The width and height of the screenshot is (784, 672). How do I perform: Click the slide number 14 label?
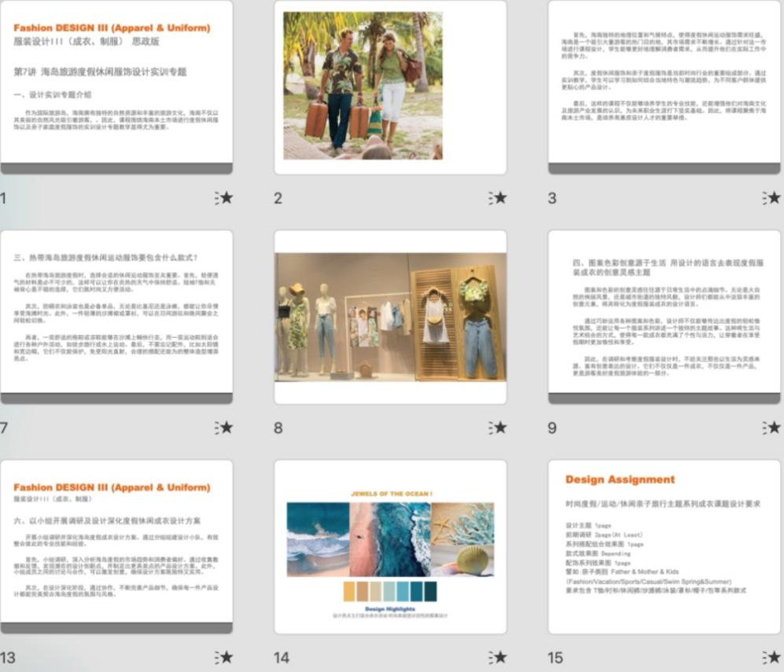pos(282,658)
